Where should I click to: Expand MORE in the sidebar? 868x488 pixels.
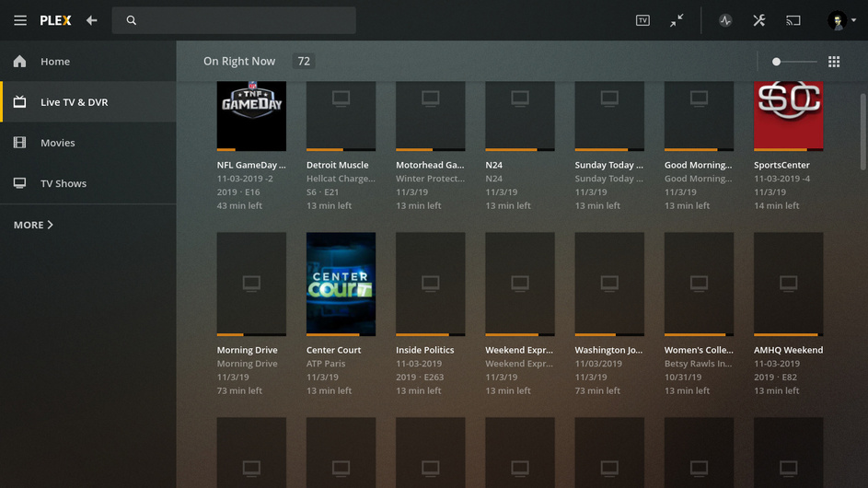coord(33,225)
